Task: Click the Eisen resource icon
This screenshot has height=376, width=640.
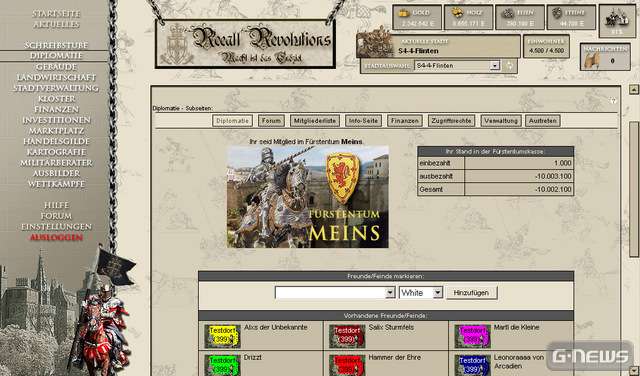Action: (508, 13)
